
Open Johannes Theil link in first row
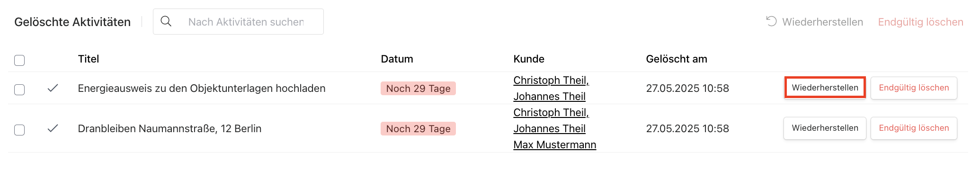pos(550,96)
